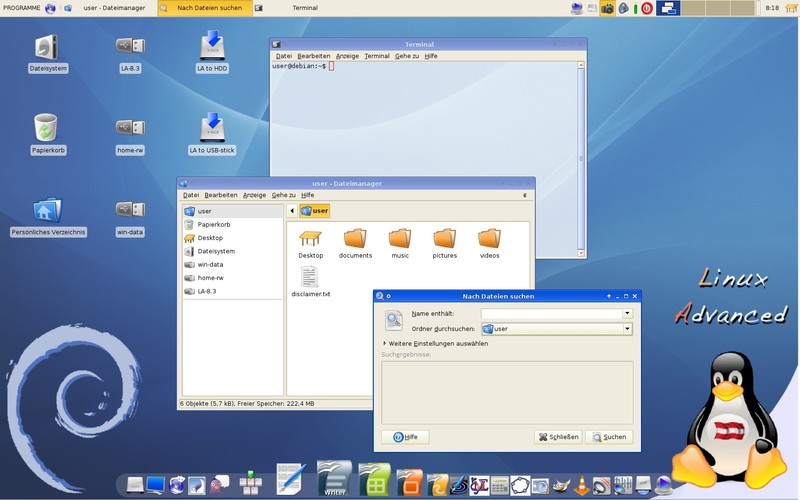Open the audio mixer sliders dock icon
This screenshot has height=500, width=800.
623,485
